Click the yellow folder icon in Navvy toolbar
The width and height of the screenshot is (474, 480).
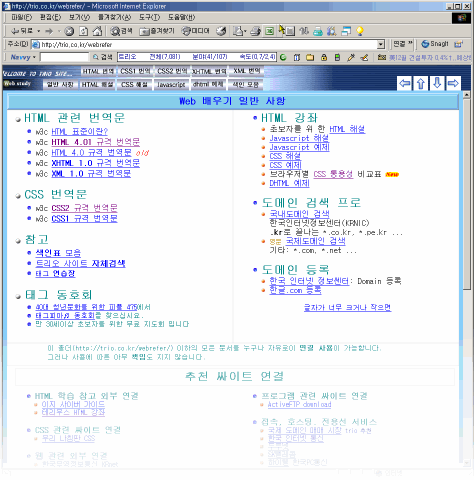(x=310, y=57)
